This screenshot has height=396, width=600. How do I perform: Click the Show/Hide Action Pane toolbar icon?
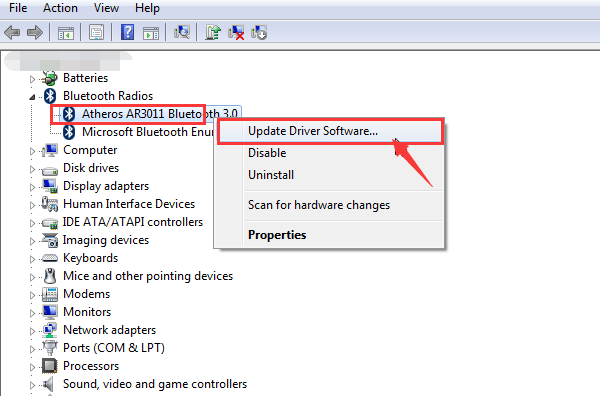151,33
